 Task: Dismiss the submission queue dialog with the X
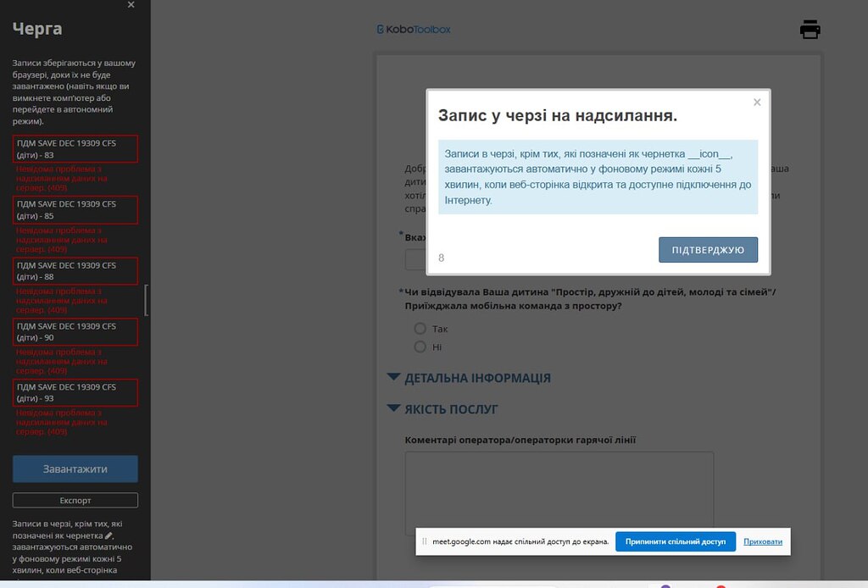(x=757, y=102)
